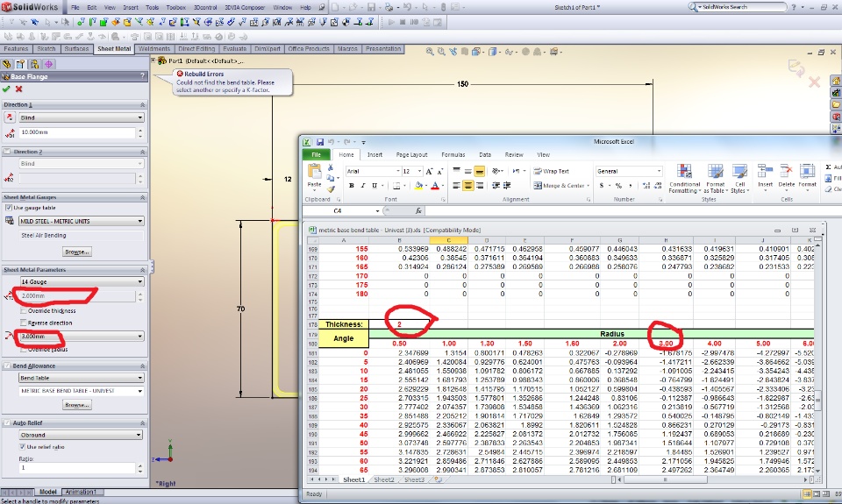
Task: Click Browse under Bend Allowance
Action: click(77, 405)
